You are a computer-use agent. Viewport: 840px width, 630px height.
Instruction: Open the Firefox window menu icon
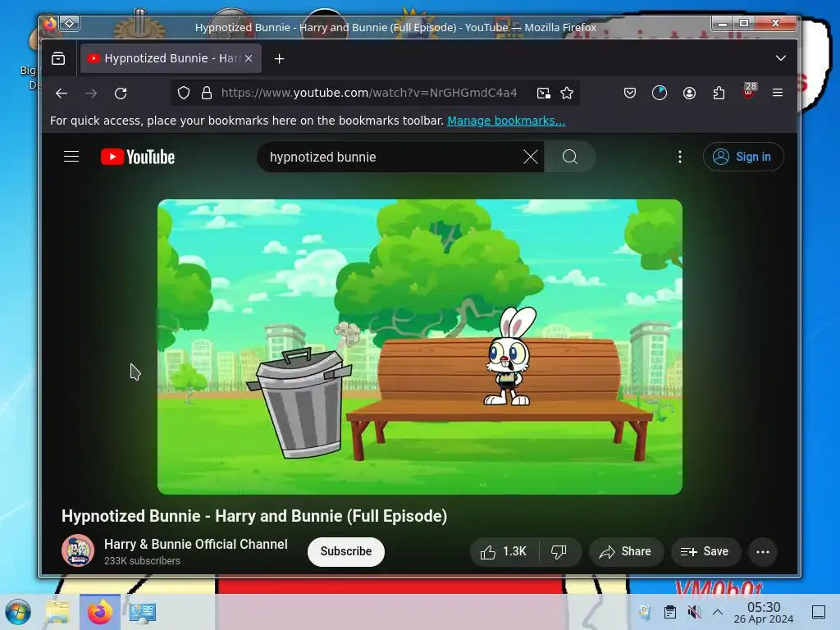[50, 24]
